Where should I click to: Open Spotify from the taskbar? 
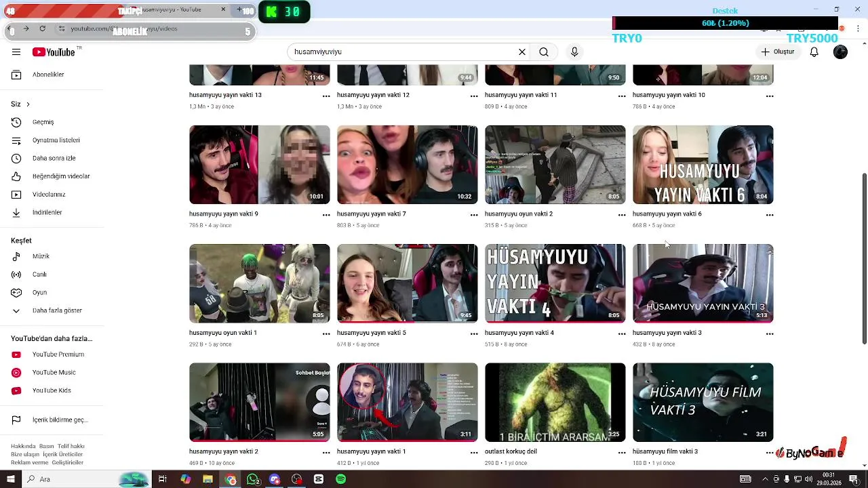point(341,479)
